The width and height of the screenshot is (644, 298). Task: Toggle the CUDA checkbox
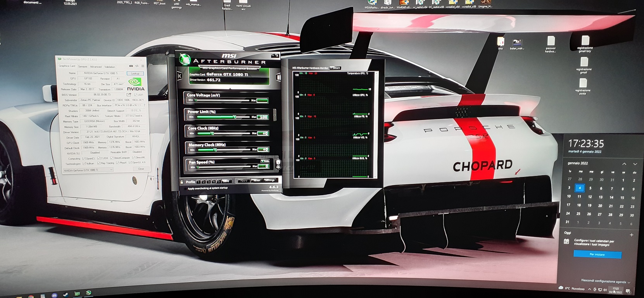98,158
